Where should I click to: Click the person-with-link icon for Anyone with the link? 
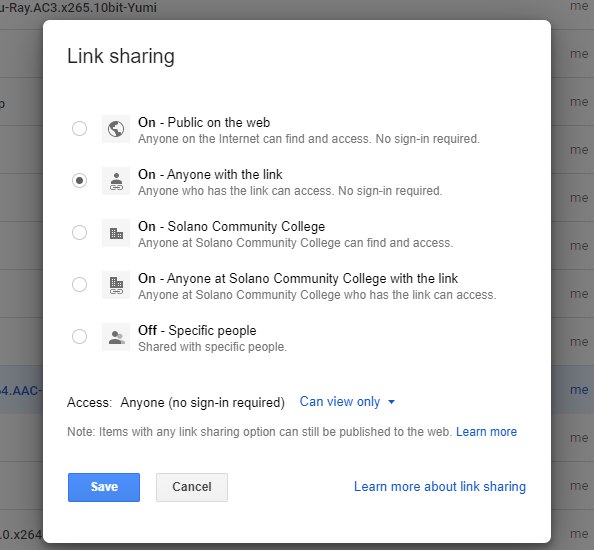point(116,181)
